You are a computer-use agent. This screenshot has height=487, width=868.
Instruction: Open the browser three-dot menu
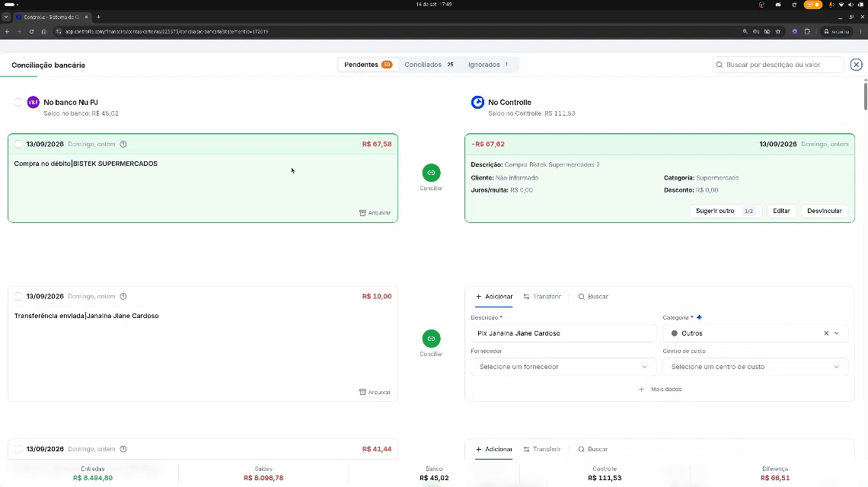point(861,31)
